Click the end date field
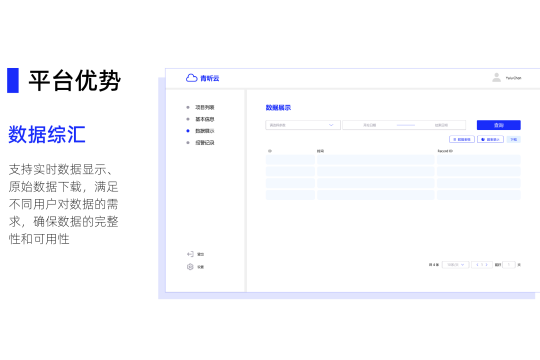The height and width of the screenshot is (360, 540). tap(441, 125)
